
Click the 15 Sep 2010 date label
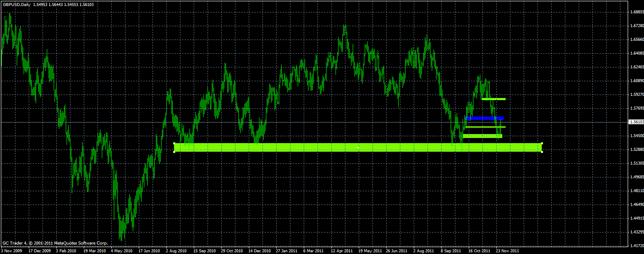point(204,251)
